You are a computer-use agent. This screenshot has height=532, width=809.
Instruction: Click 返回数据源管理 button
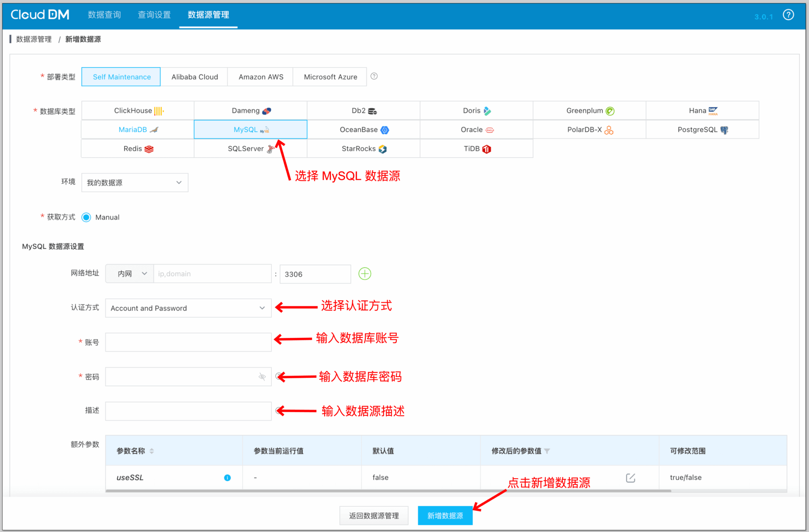click(x=373, y=515)
